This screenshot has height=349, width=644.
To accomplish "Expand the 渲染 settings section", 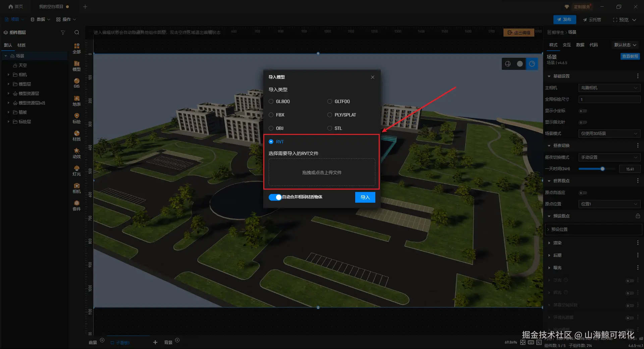I will [x=549, y=243].
